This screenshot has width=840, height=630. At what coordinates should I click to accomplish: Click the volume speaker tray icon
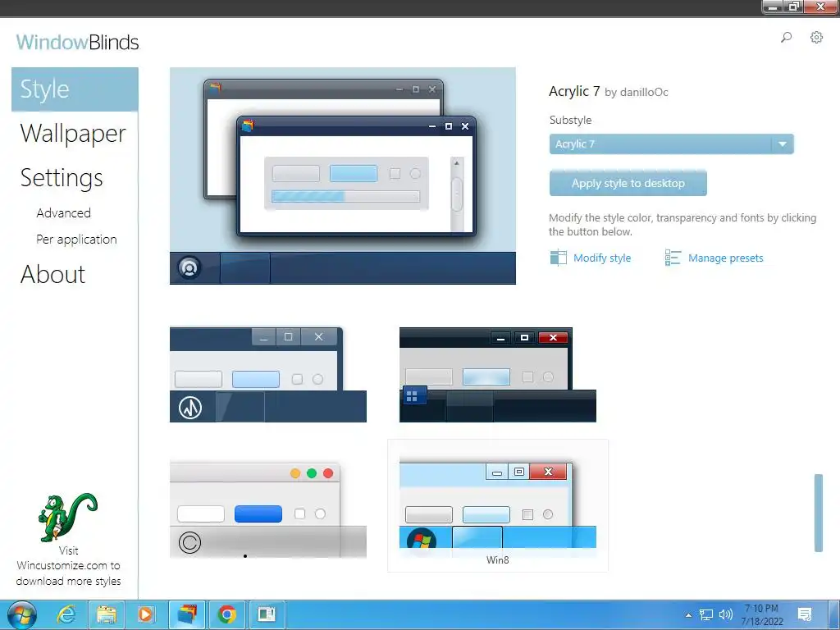coord(726,614)
